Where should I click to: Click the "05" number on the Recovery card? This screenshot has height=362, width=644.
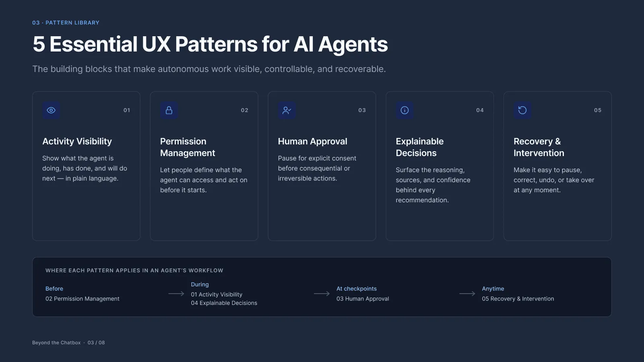(598, 110)
